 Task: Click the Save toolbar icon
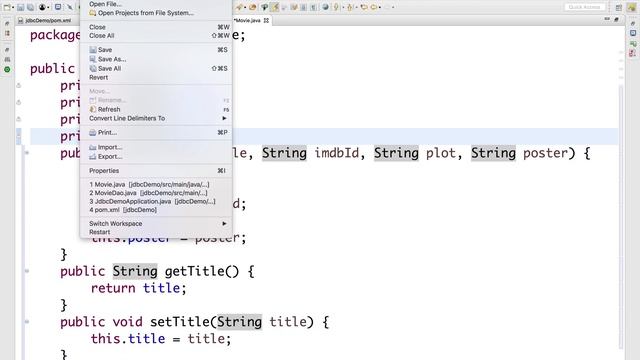point(20,7)
